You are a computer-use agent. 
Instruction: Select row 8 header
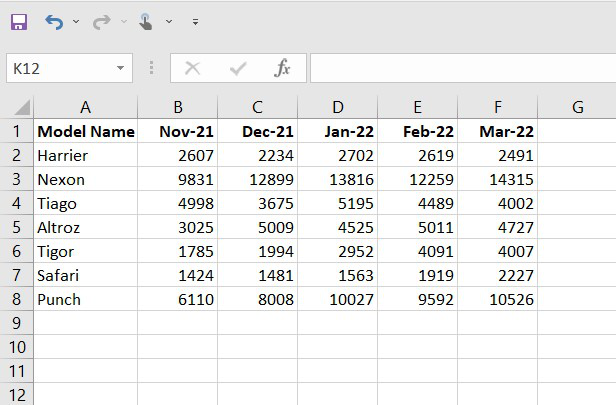(16, 299)
